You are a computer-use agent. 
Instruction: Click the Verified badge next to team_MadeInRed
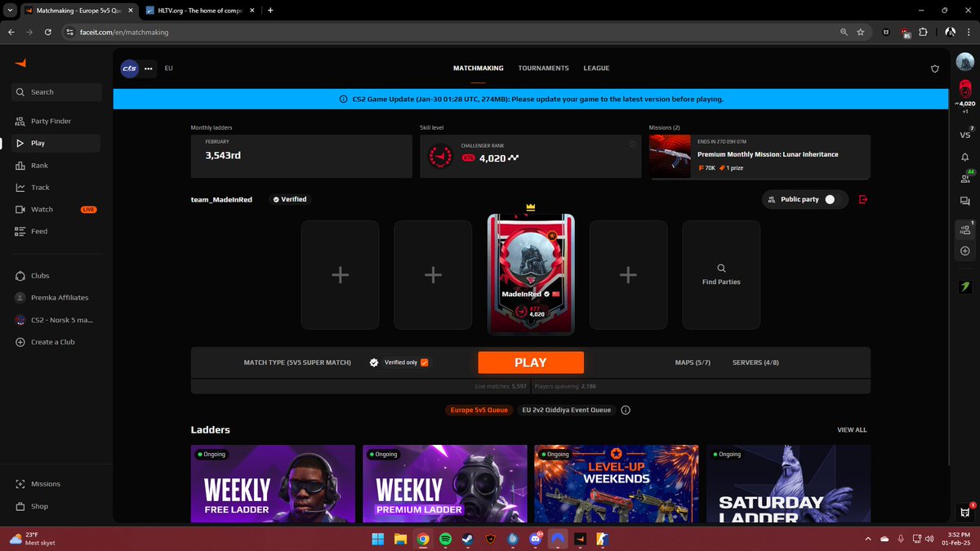click(290, 199)
